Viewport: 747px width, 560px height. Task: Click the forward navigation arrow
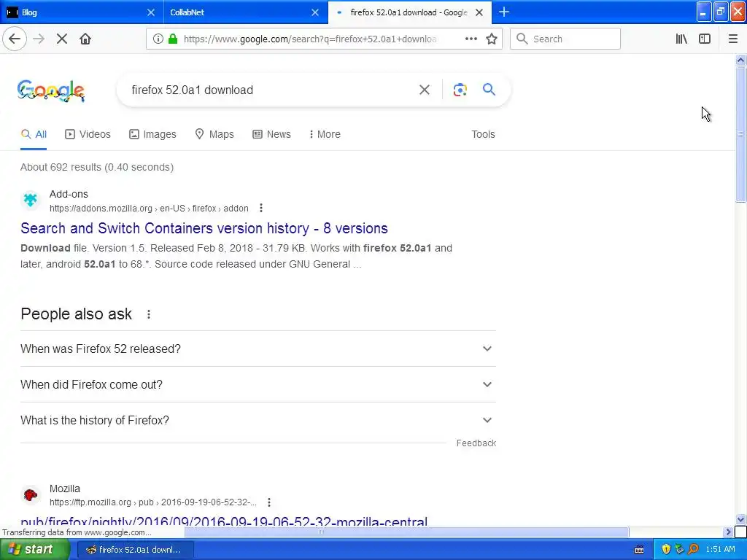[39, 39]
